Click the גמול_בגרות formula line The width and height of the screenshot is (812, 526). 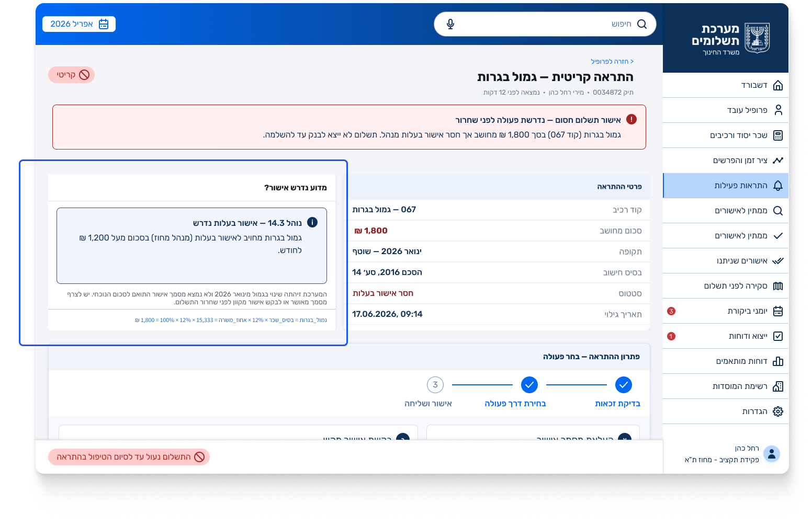click(231, 320)
